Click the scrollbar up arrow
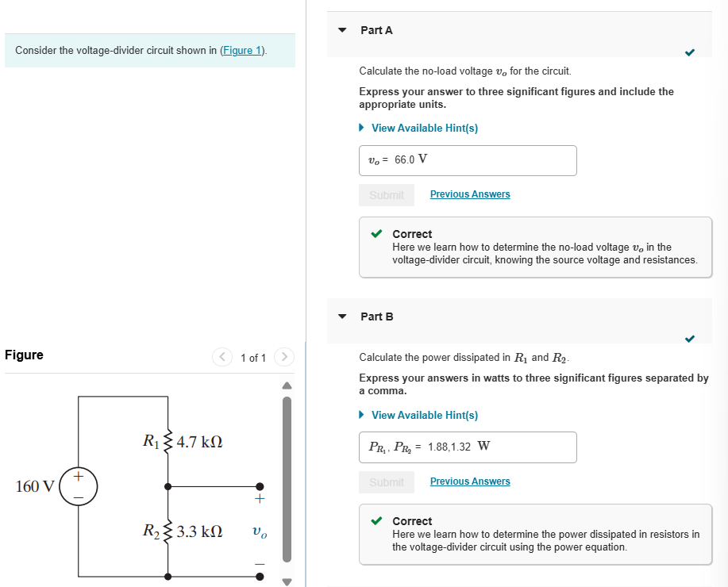The height and width of the screenshot is (587, 728). [287, 385]
